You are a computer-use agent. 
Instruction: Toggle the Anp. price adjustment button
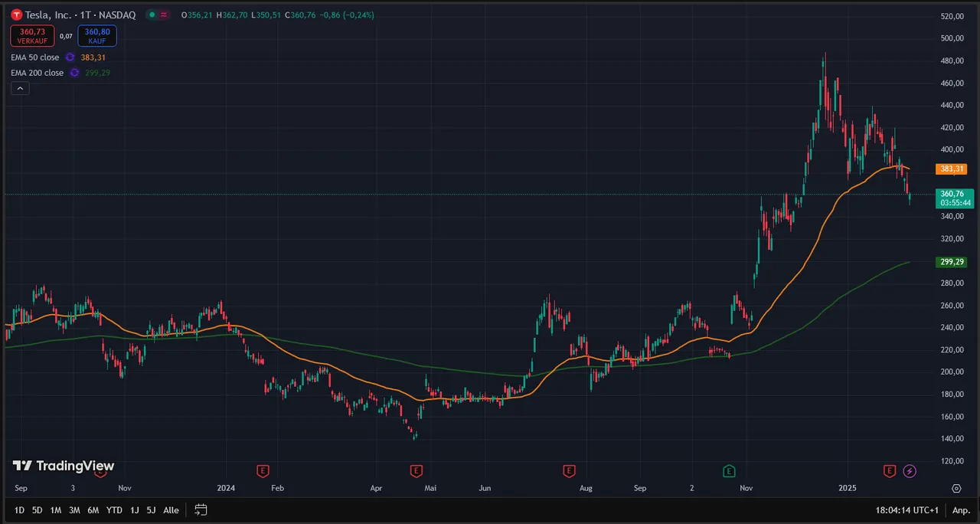tap(960, 510)
